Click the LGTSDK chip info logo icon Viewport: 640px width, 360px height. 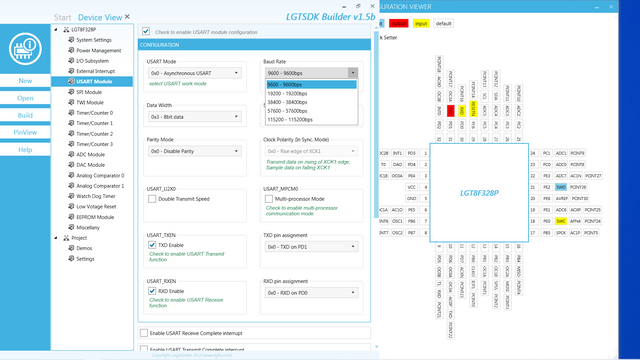pyautogui.click(x=25, y=49)
